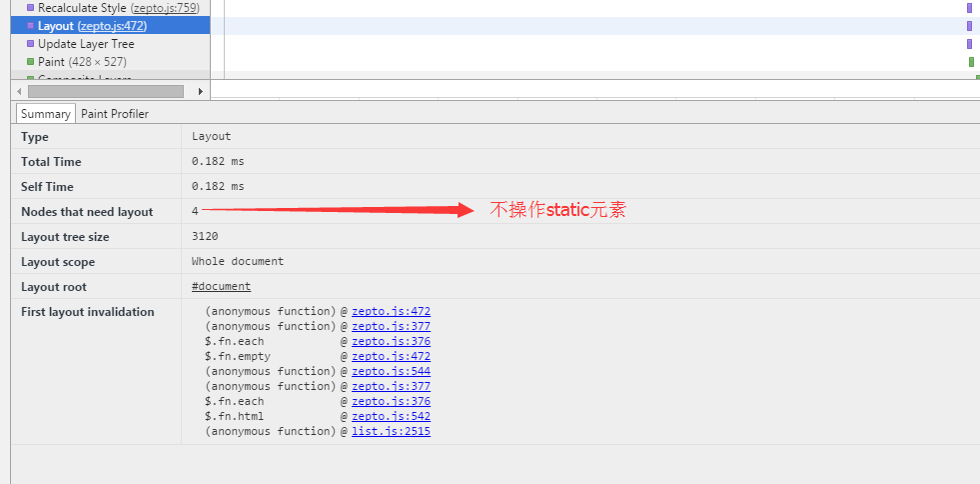This screenshot has width=980, height=484.
Task: Click purple square icon beside Update Layer Tree
Action: tap(30, 44)
